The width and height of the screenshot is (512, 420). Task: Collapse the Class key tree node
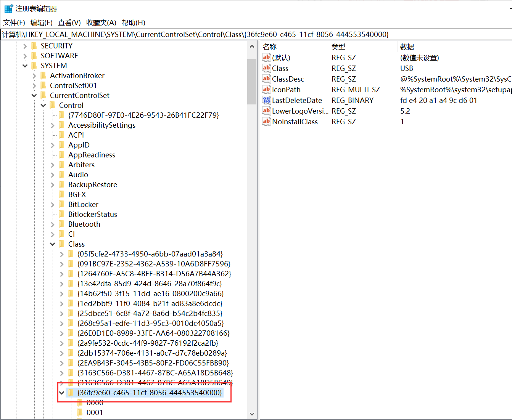(x=52, y=244)
